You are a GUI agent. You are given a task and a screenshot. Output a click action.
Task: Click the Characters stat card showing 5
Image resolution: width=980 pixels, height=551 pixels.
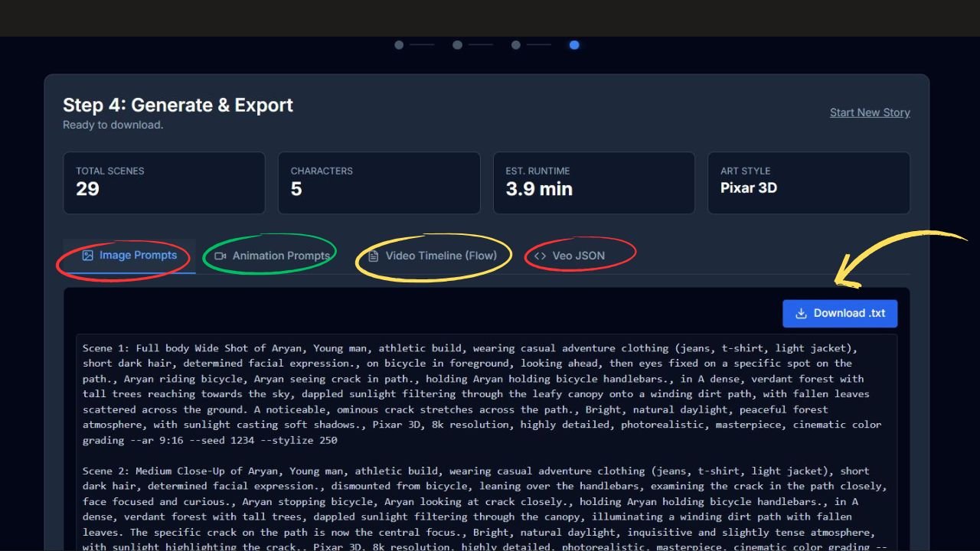click(379, 182)
